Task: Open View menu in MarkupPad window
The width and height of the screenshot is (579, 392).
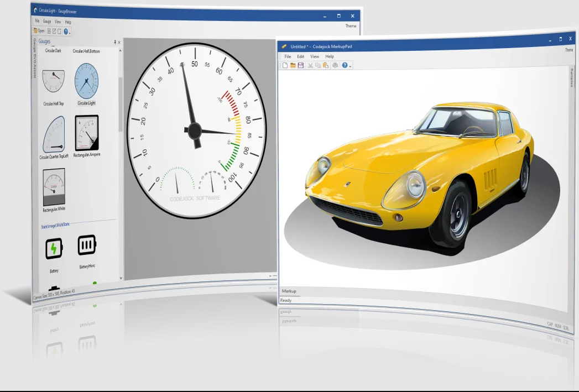Action: coord(315,56)
